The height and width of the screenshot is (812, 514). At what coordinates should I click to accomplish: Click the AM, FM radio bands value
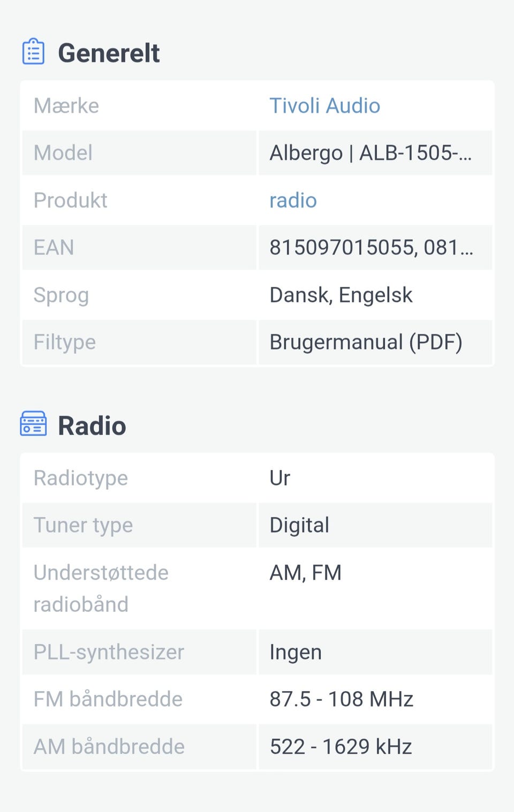(x=305, y=573)
